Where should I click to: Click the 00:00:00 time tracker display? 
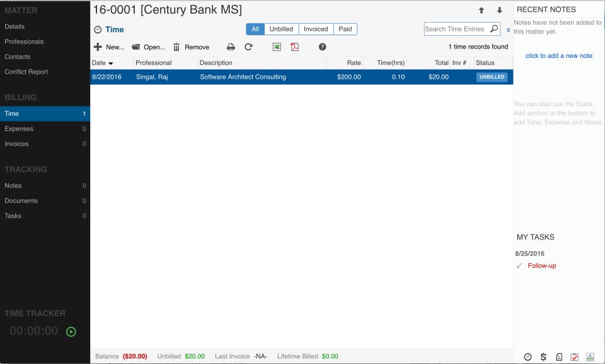tap(34, 331)
